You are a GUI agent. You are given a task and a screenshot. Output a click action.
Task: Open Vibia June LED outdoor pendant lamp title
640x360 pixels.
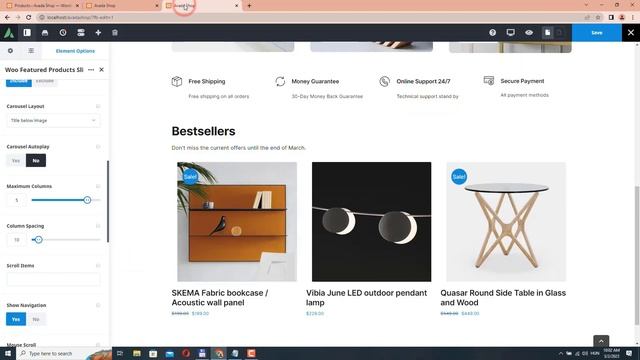367,298
